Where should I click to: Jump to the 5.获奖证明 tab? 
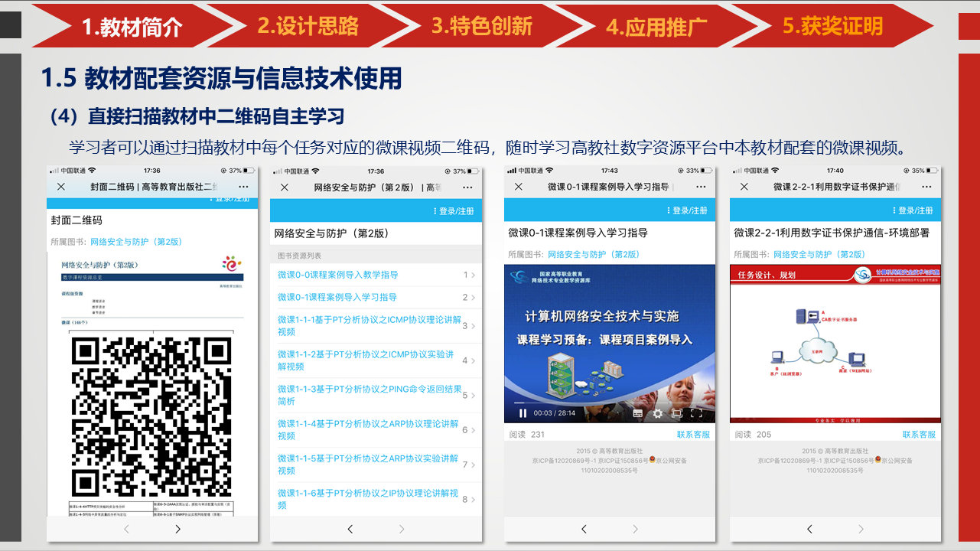coord(832,26)
